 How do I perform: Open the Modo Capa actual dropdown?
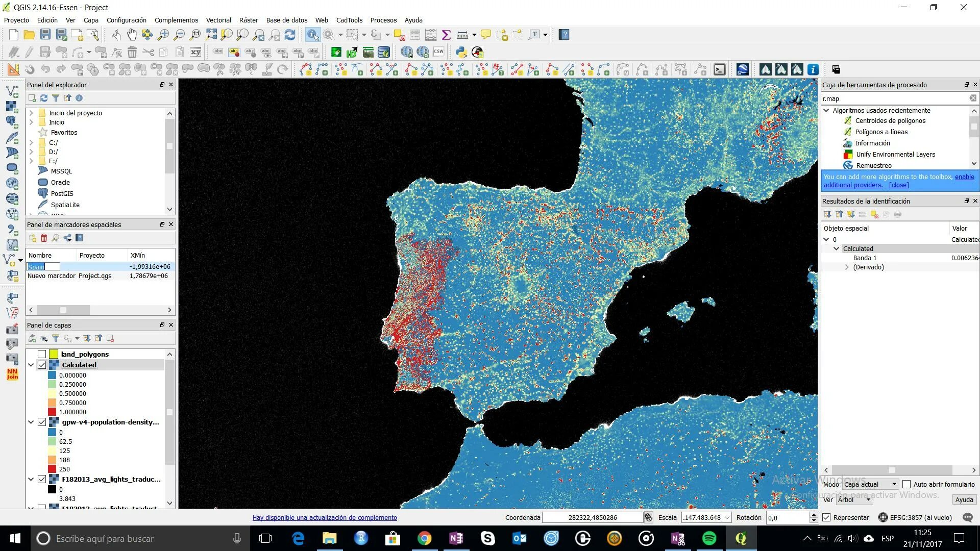pyautogui.click(x=870, y=484)
